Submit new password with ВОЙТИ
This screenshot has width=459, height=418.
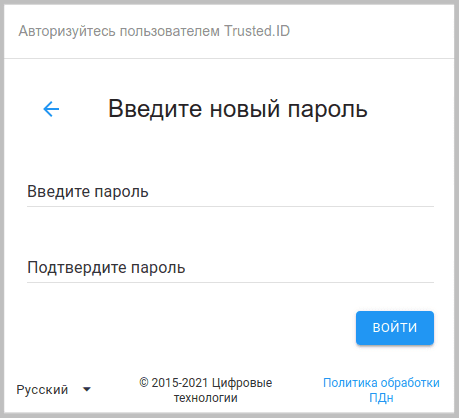coord(395,328)
